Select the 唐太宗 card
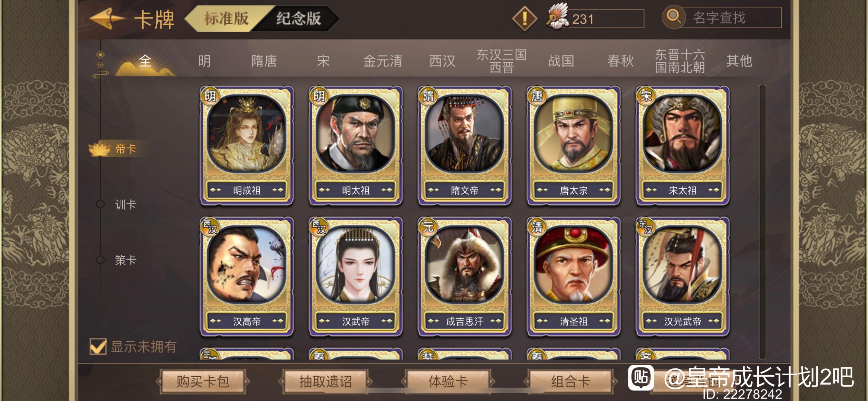Screen dimensions: 868x401 (574, 145)
